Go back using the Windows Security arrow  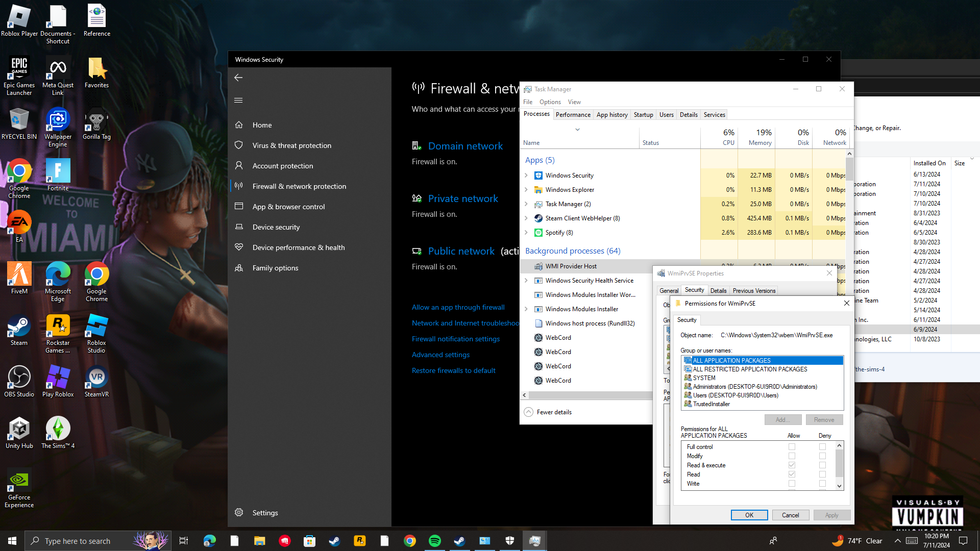coord(238,78)
